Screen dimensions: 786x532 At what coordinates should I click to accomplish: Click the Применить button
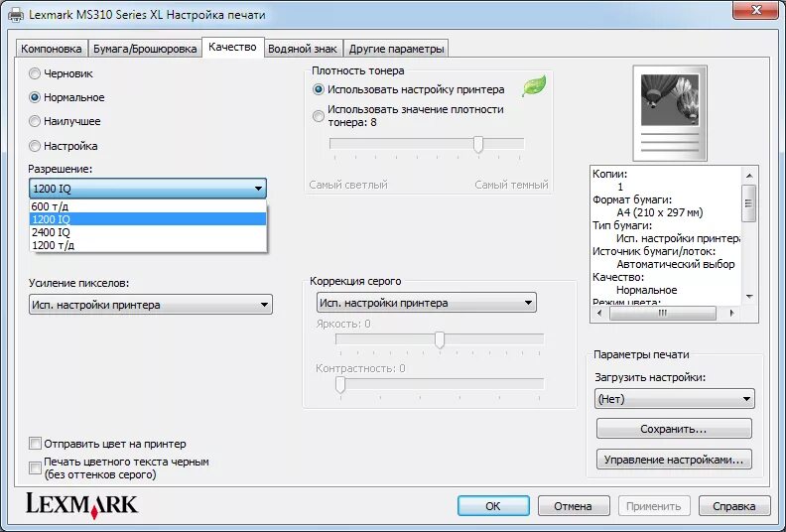pos(654,506)
